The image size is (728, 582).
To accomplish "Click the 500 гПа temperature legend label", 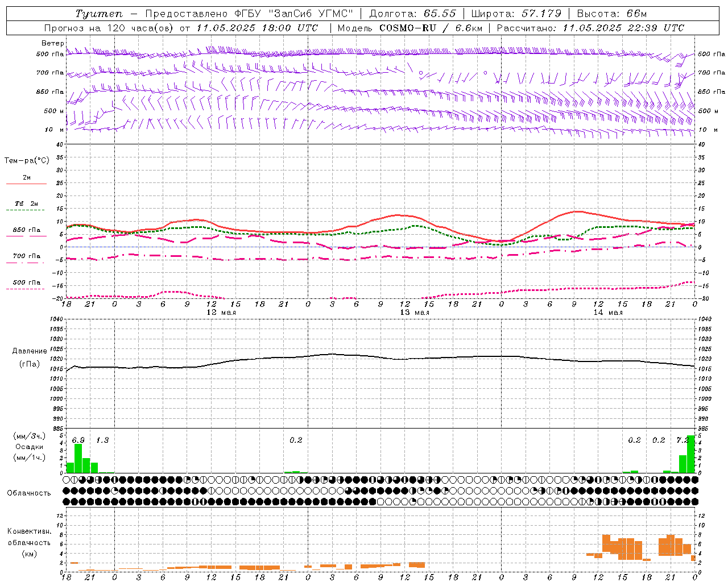I will pyautogui.click(x=27, y=282).
